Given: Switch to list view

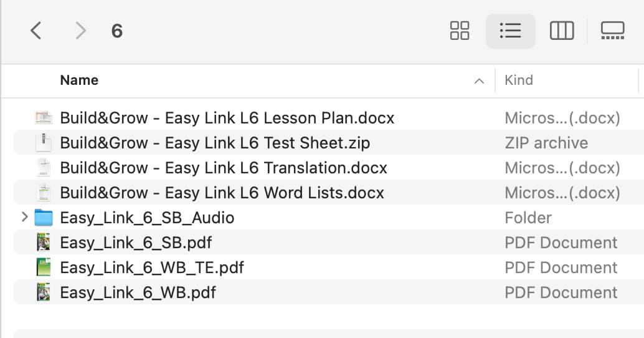Looking at the screenshot, I should point(511,31).
